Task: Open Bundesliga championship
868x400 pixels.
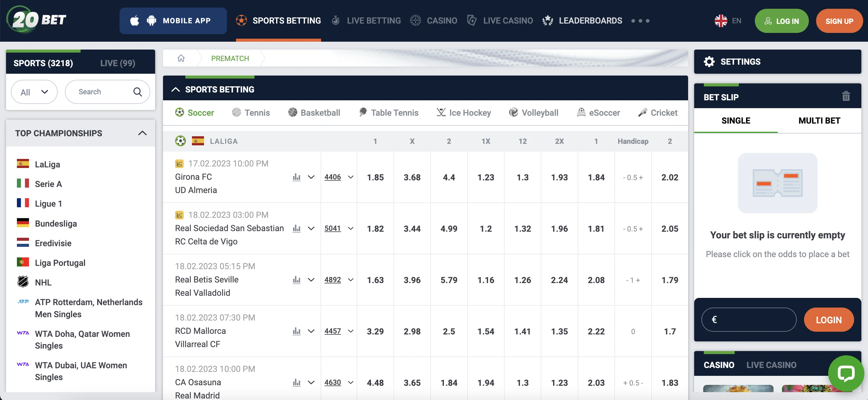Action: click(x=56, y=224)
